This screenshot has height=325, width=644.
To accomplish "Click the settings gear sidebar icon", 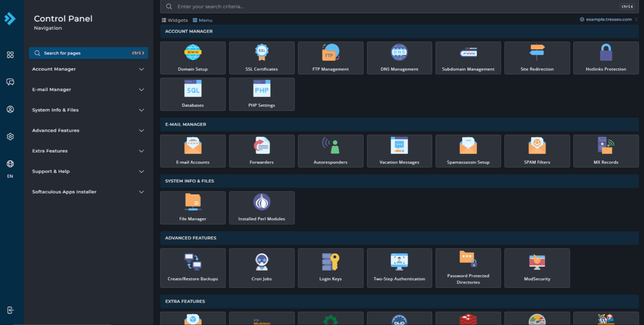I will [x=10, y=137].
